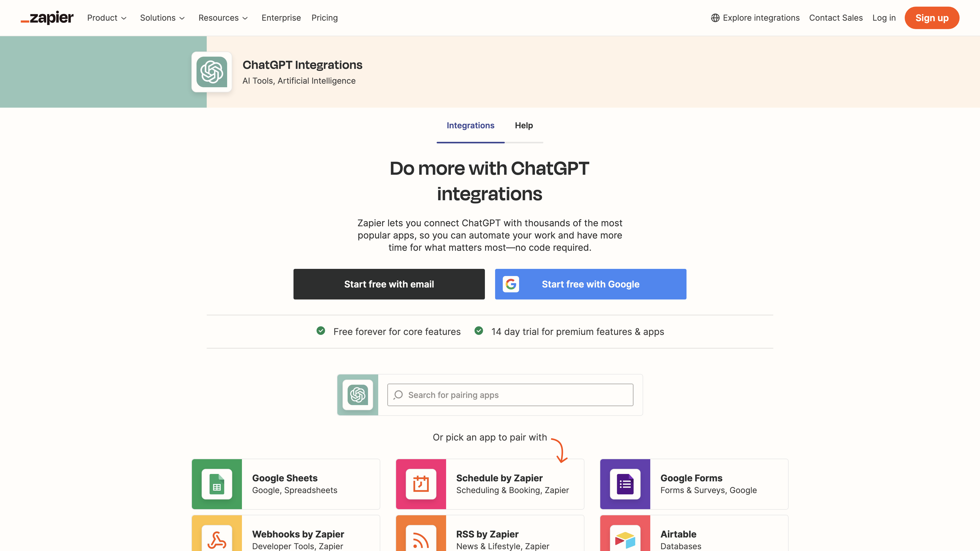980x551 pixels.
Task: Click the Google G logo icon
Action: coord(511,284)
